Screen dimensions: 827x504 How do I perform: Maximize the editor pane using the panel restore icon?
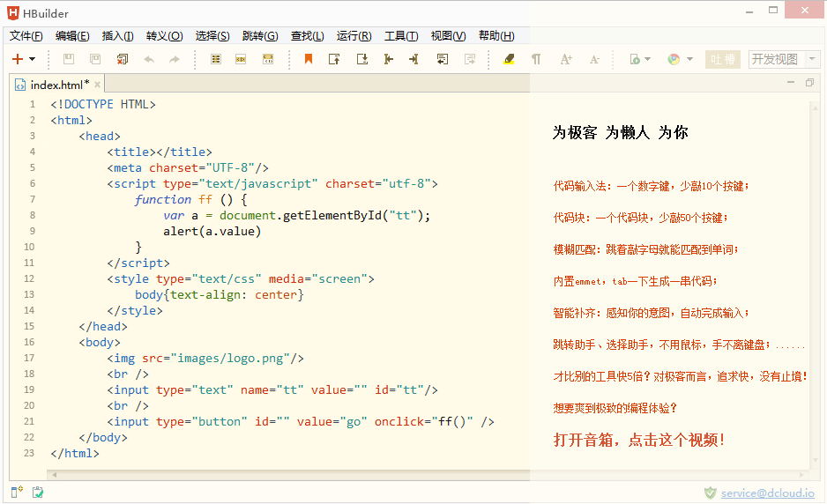[x=809, y=82]
